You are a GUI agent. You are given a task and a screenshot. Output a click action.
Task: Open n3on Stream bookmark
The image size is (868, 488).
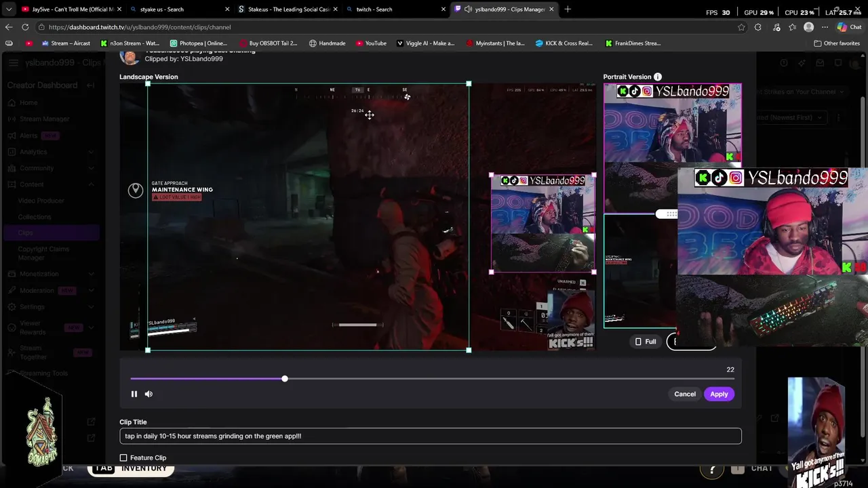coord(130,43)
